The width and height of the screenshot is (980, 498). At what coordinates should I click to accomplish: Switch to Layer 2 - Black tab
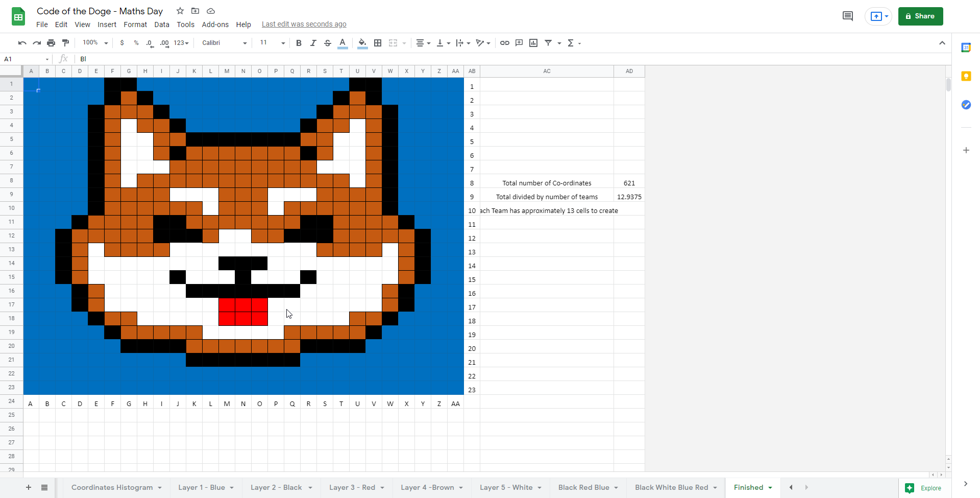[x=281, y=487]
